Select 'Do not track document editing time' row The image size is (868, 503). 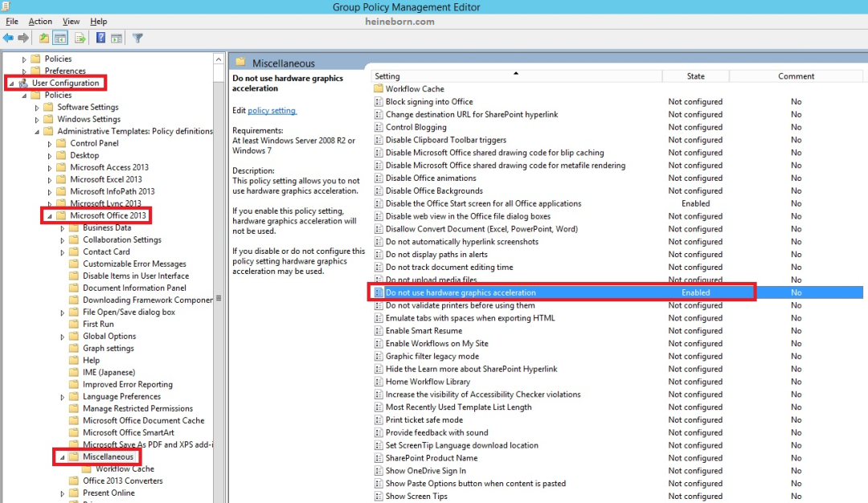point(618,267)
